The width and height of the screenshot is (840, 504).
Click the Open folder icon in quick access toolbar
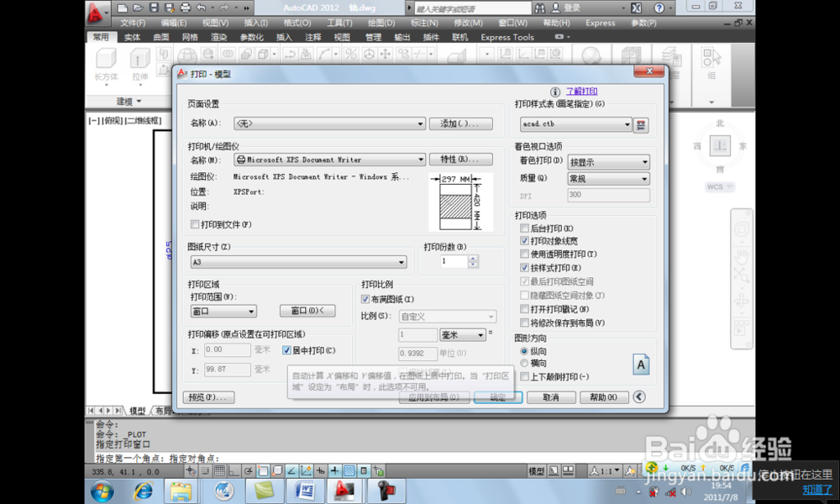point(139,8)
